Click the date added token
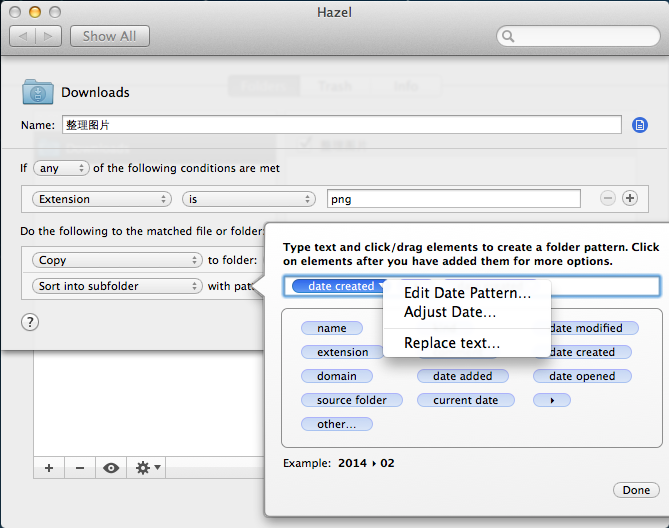 (x=463, y=376)
